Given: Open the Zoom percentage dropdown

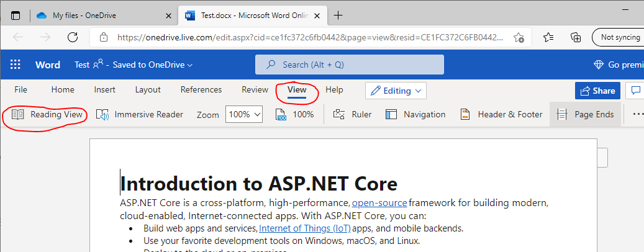Looking at the screenshot, I should click(244, 114).
